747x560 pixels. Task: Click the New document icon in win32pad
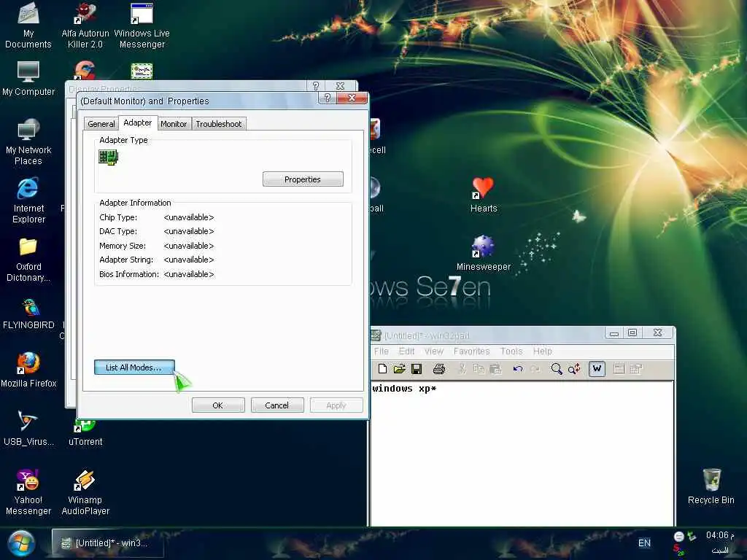(x=382, y=368)
